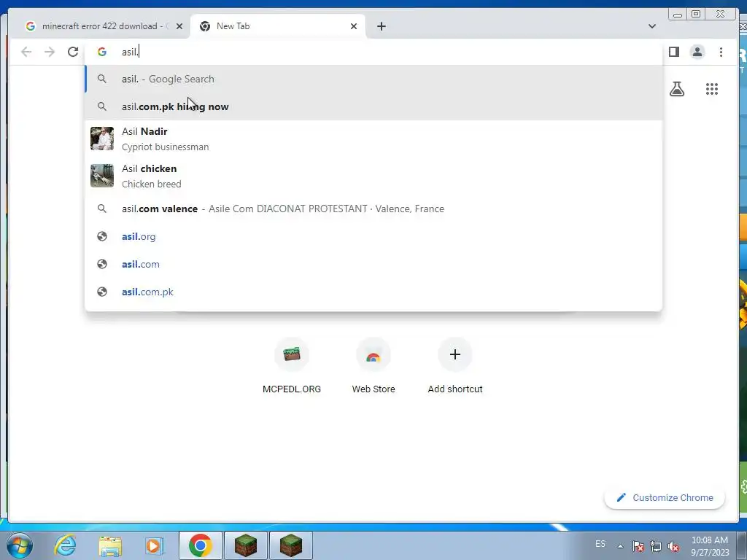Open Windows Explorer folder from taskbar

[x=110, y=545]
